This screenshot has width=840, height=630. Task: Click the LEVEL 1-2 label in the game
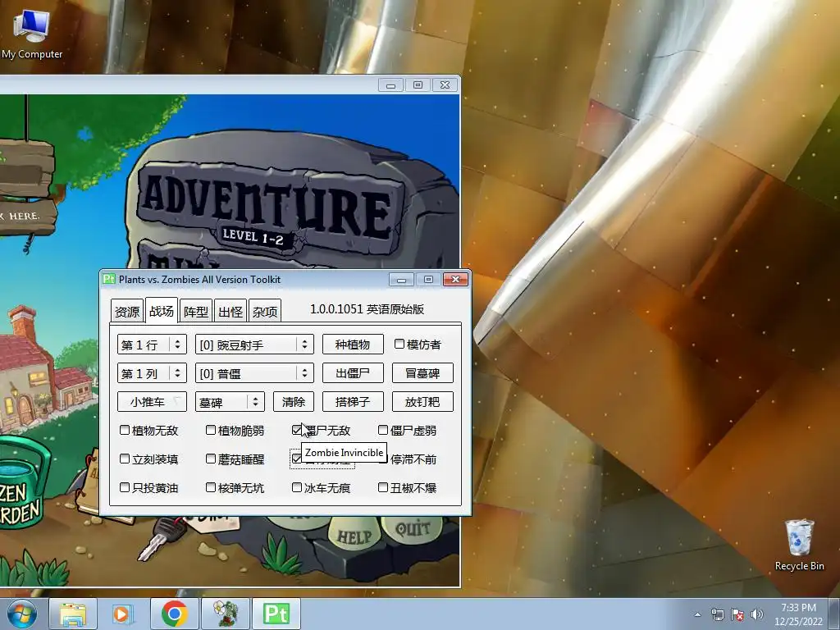[x=253, y=237]
